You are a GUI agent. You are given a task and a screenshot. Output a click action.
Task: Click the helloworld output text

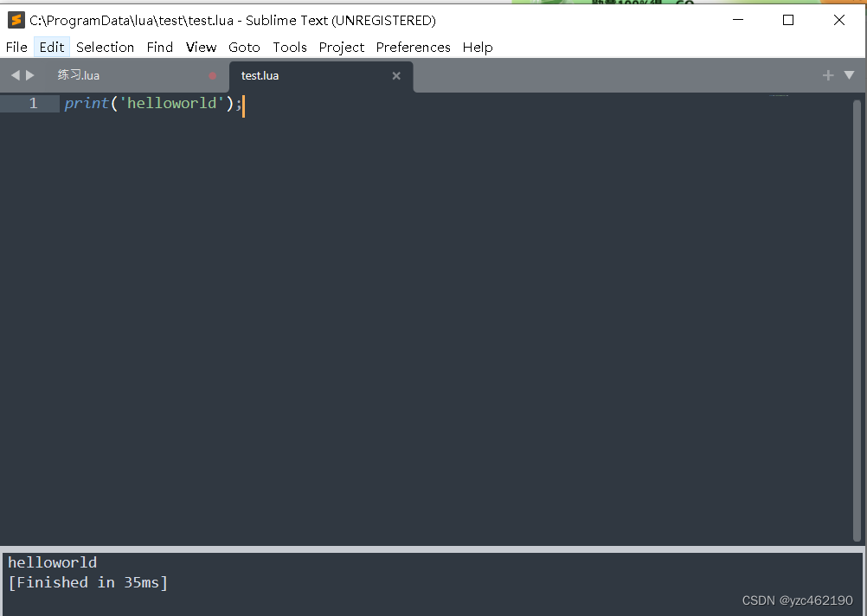[x=52, y=561]
